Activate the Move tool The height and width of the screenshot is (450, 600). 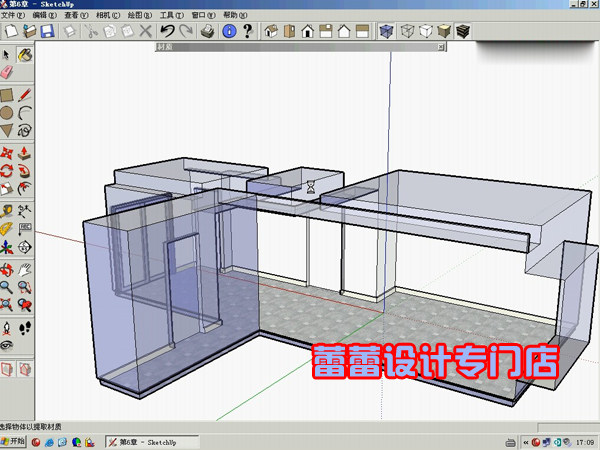pos(7,153)
